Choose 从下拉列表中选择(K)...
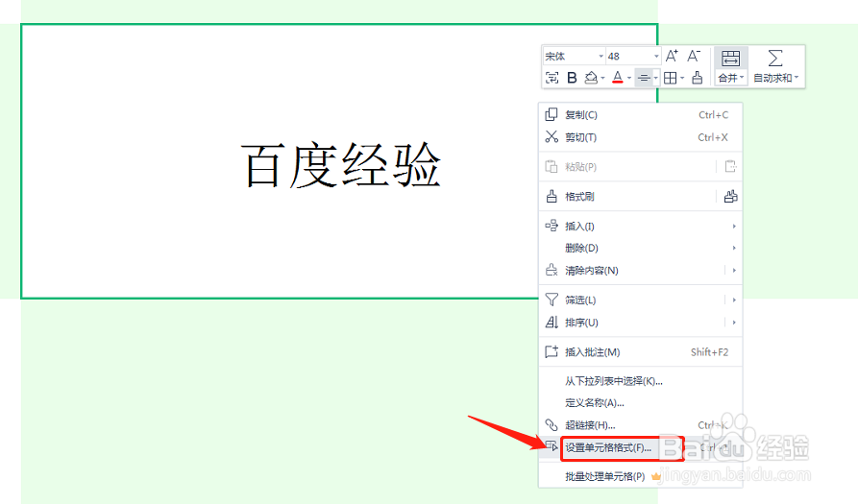 coord(640,381)
